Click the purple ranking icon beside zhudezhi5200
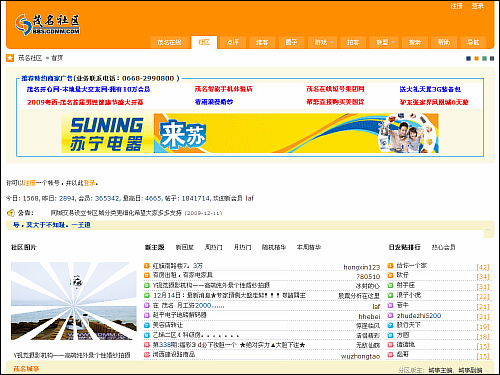The image size is (500, 375). [x=390, y=315]
